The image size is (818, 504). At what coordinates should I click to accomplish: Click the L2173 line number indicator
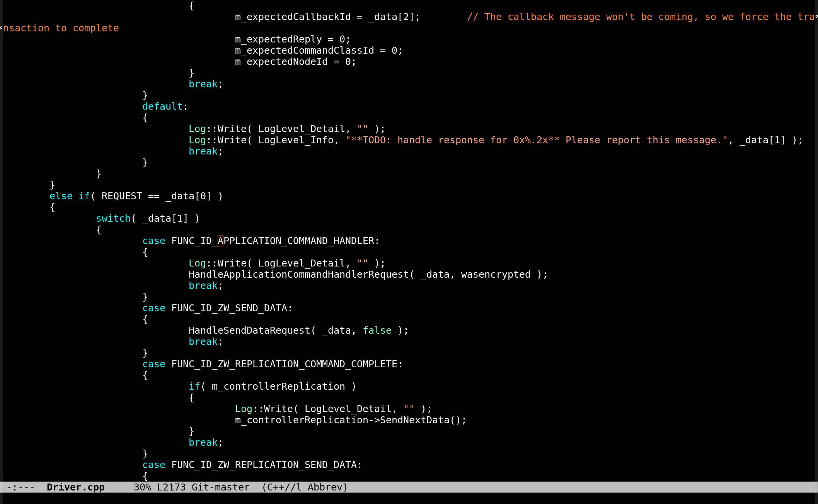coord(171,487)
